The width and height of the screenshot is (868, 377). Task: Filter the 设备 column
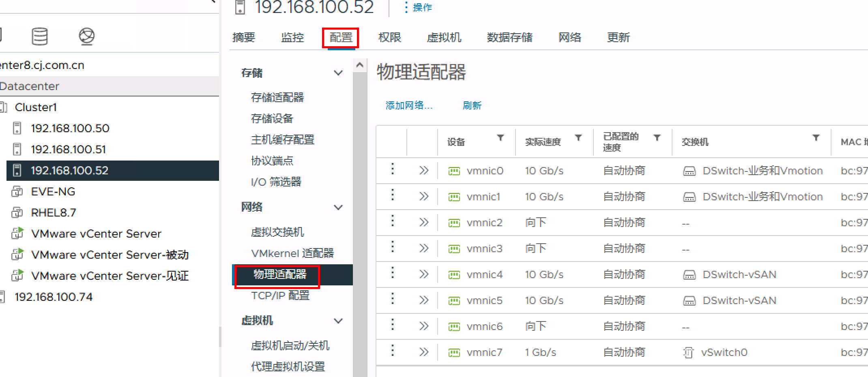(501, 138)
